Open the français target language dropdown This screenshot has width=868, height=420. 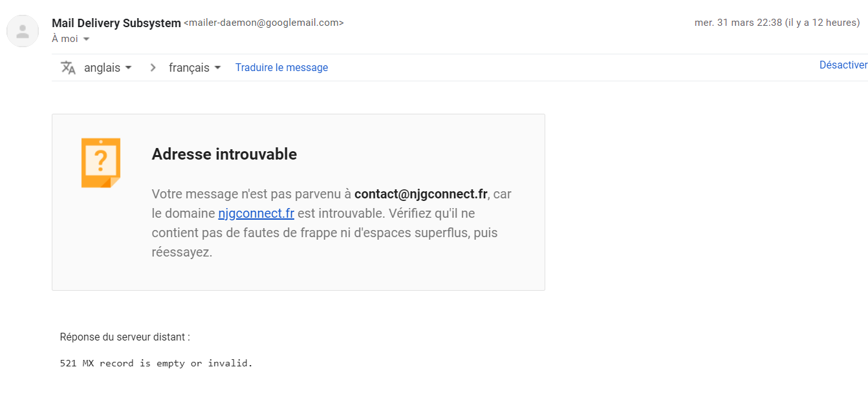pyautogui.click(x=195, y=67)
